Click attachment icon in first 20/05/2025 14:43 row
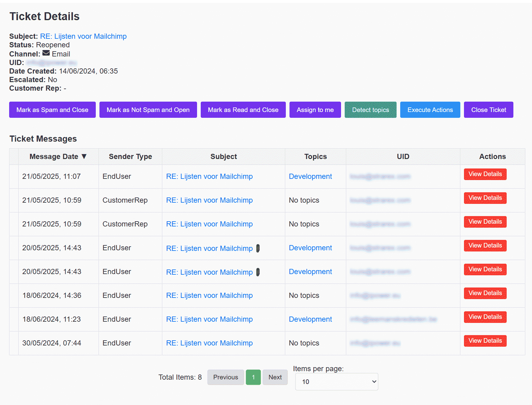The image size is (532, 405). [258, 248]
